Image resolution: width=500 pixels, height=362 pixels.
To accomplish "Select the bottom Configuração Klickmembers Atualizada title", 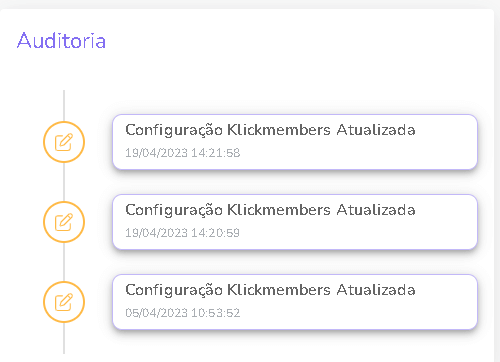I will pos(270,290).
